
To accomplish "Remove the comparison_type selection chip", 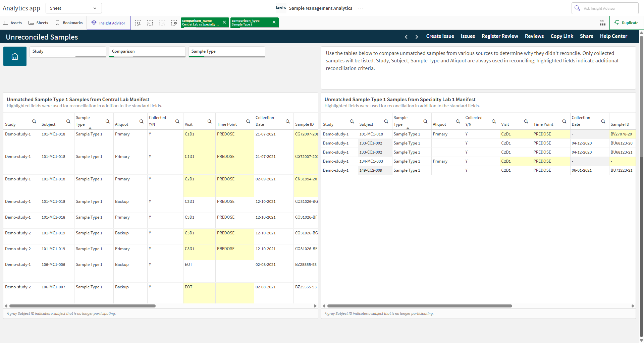I will [274, 22].
